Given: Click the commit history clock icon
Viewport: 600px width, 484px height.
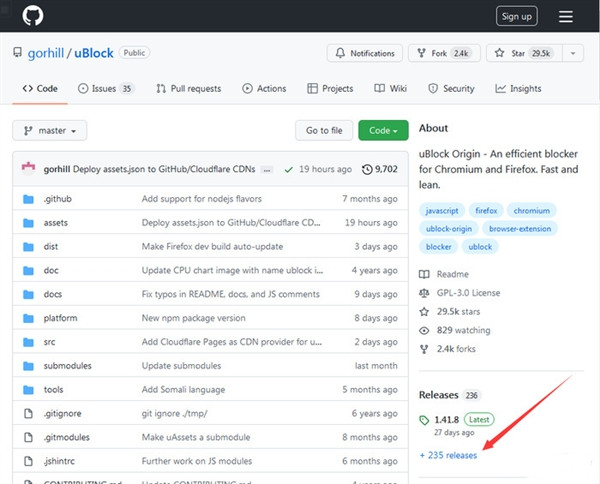Looking at the screenshot, I should click(x=367, y=170).
